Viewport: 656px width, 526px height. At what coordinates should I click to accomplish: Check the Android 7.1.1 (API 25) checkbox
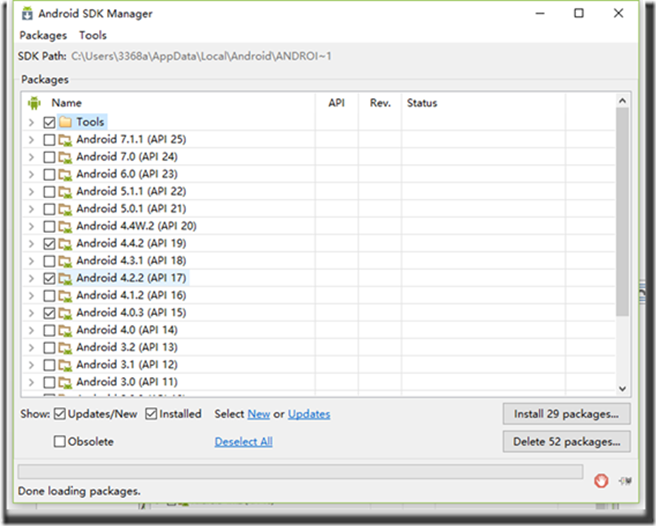(x=49, y=140)
